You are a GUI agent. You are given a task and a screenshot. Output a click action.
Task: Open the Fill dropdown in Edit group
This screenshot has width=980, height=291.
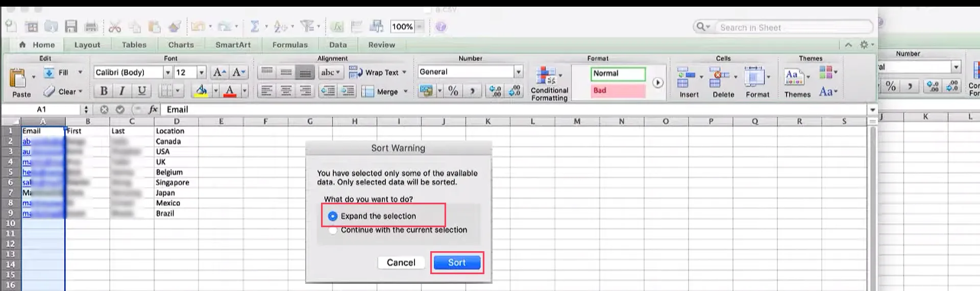pos(80,72)
